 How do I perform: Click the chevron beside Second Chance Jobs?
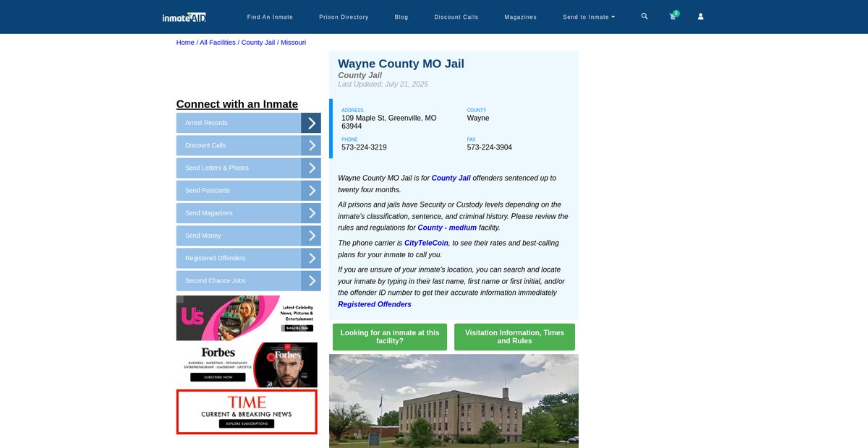pos(311,280)
